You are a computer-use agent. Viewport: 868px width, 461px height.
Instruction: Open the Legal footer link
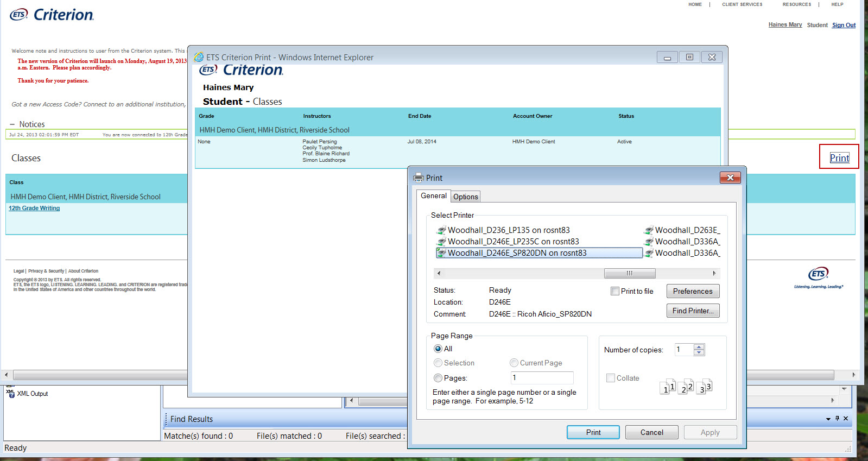(18, 271)
